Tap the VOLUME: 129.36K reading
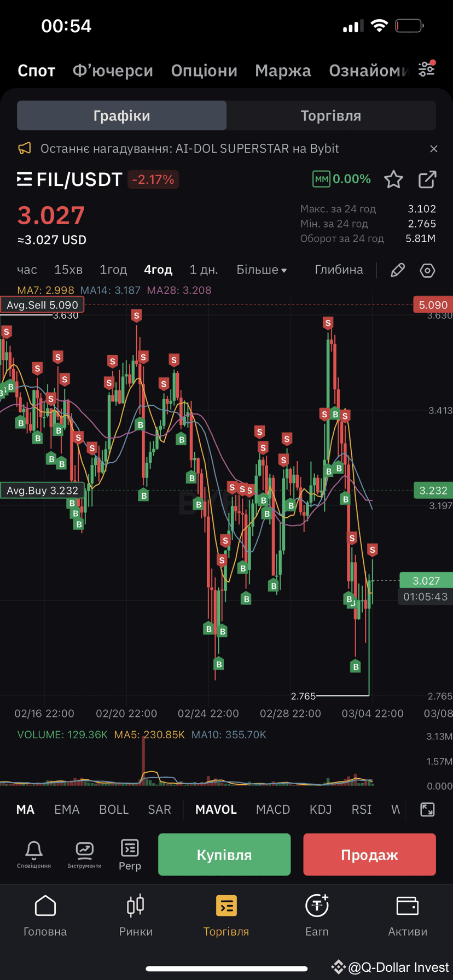The height and width of the screenshot is (980, 453). [63, 734]
